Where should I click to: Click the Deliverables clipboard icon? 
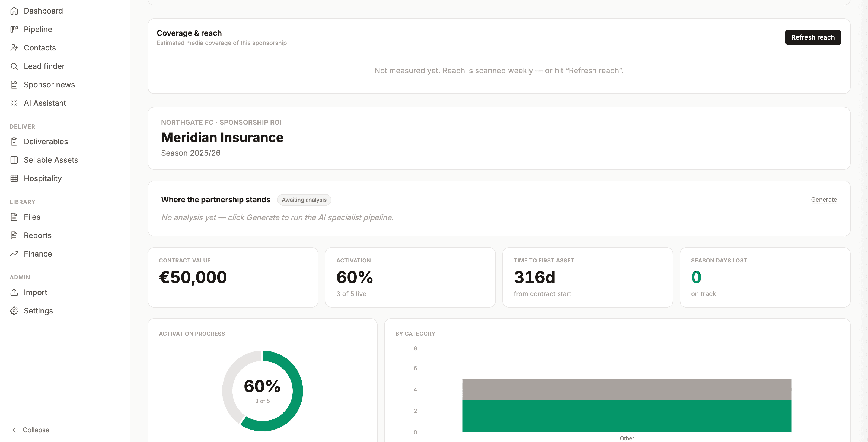[x=14, y=142]
